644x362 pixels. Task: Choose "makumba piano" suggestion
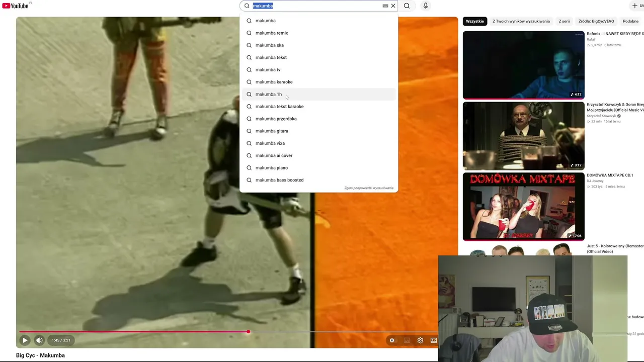pos(318,168)
